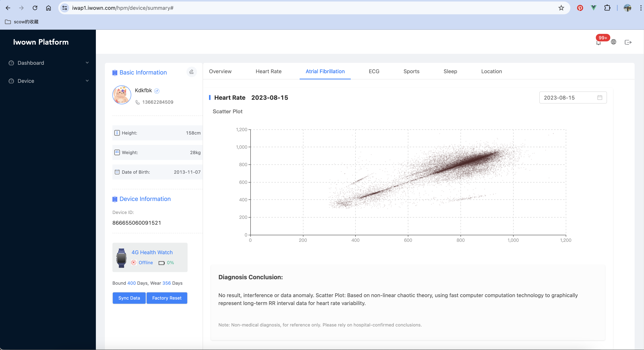Screen dimensions: 644x350
Task: Click the male gender icon next to Kdkfbk
Action: (157, 91)
